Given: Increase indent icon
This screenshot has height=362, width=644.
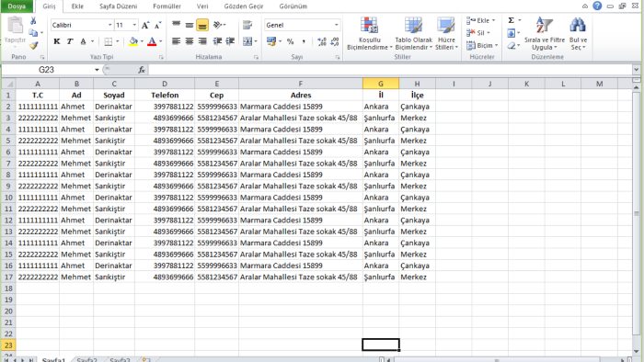Looking at the screenshot, I should coord(230,41).
